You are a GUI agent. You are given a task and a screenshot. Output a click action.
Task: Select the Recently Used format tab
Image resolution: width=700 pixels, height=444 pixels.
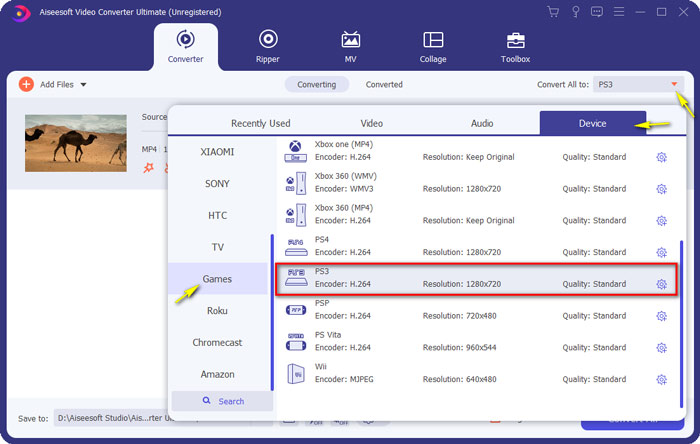261,123
